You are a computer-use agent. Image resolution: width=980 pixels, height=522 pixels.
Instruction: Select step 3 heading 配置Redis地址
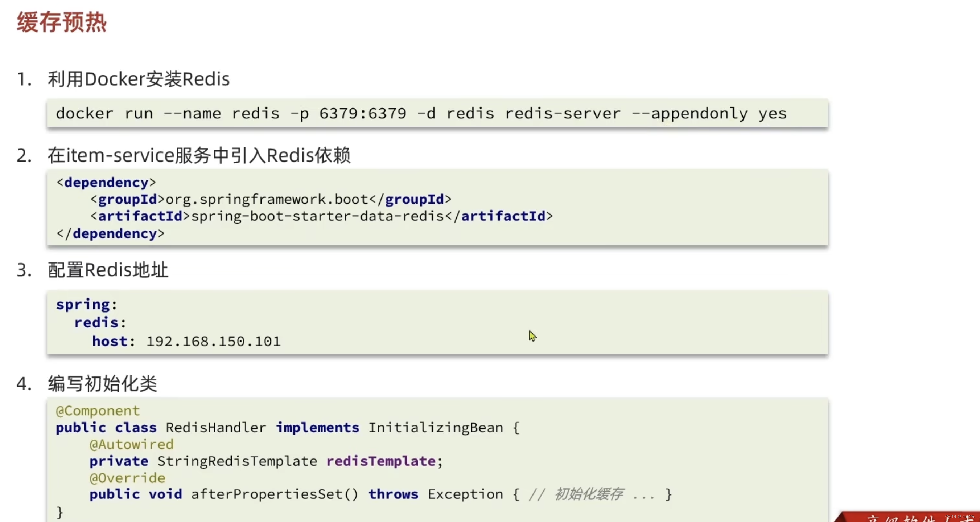[108, 270]
